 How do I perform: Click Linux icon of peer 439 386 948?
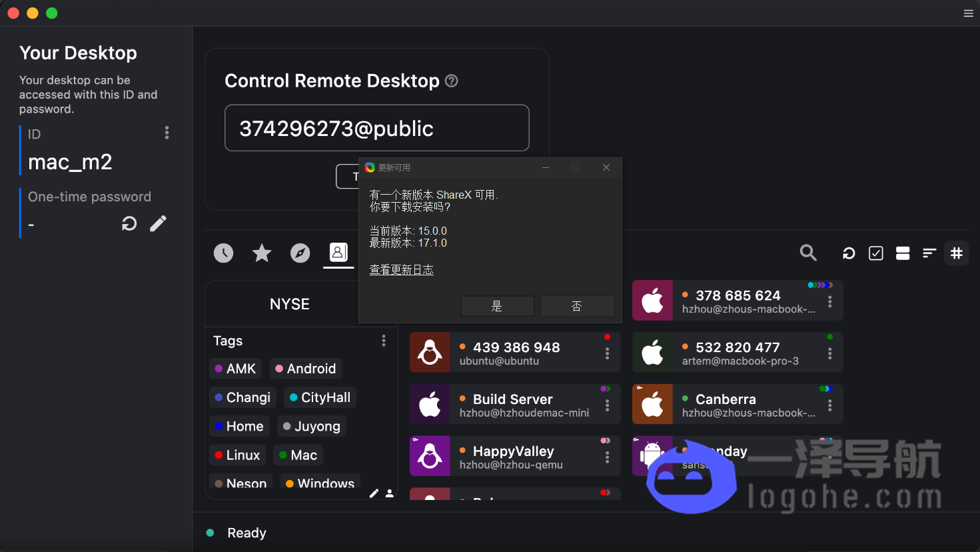coord(430,352)
